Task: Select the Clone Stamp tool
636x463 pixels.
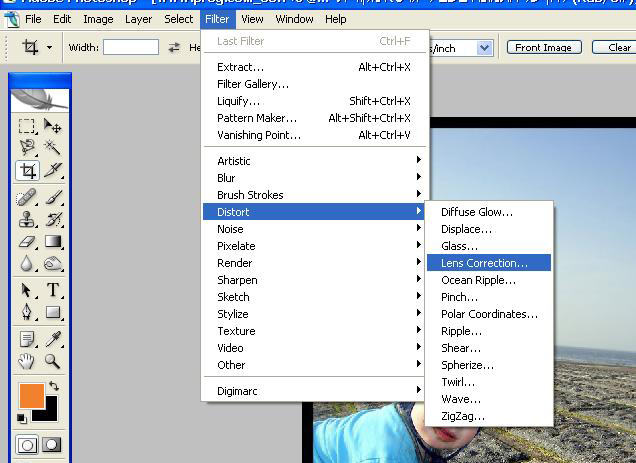Action: (27, 220)
